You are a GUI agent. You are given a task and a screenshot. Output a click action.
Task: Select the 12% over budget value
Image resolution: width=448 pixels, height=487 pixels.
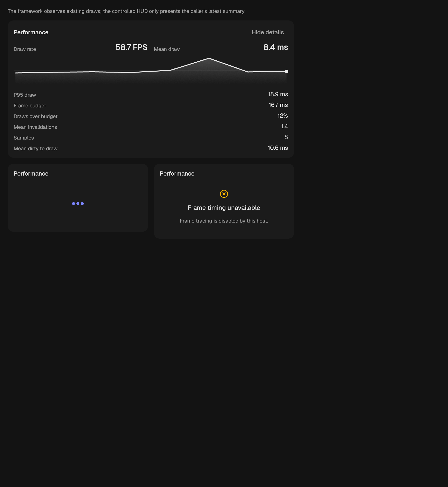(283, 116)
